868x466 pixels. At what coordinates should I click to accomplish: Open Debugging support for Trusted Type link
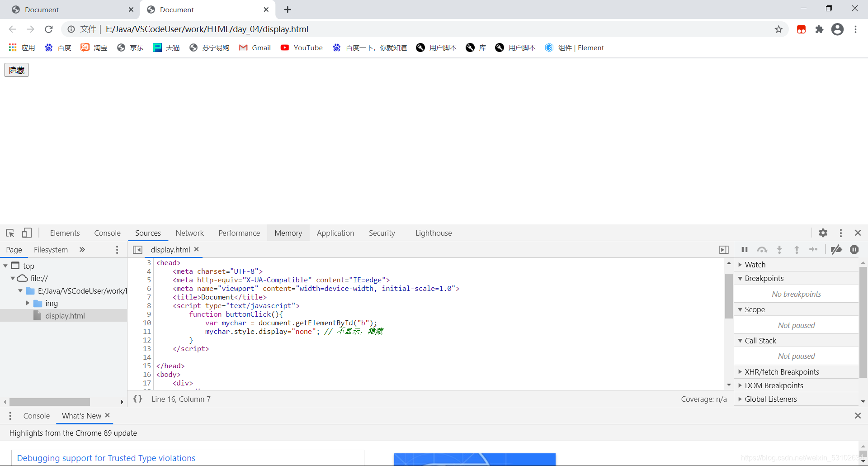pos(106,458)
